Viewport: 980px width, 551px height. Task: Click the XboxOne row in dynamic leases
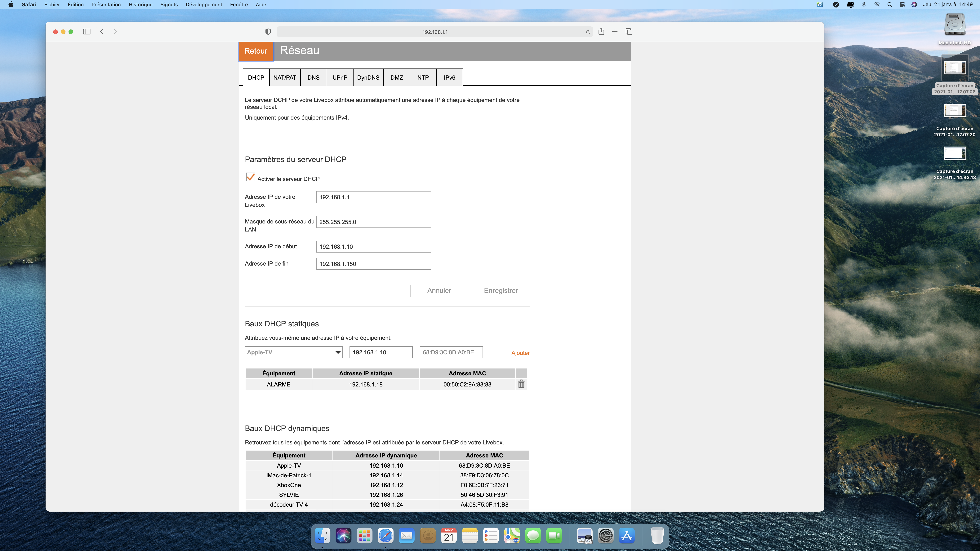coord(387,485)
